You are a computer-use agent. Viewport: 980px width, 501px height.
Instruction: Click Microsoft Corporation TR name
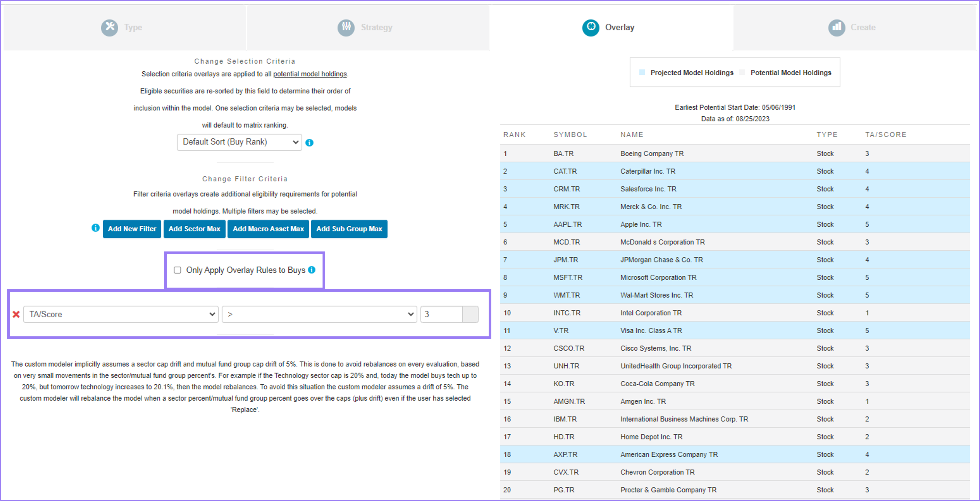(x=658, y=277)
